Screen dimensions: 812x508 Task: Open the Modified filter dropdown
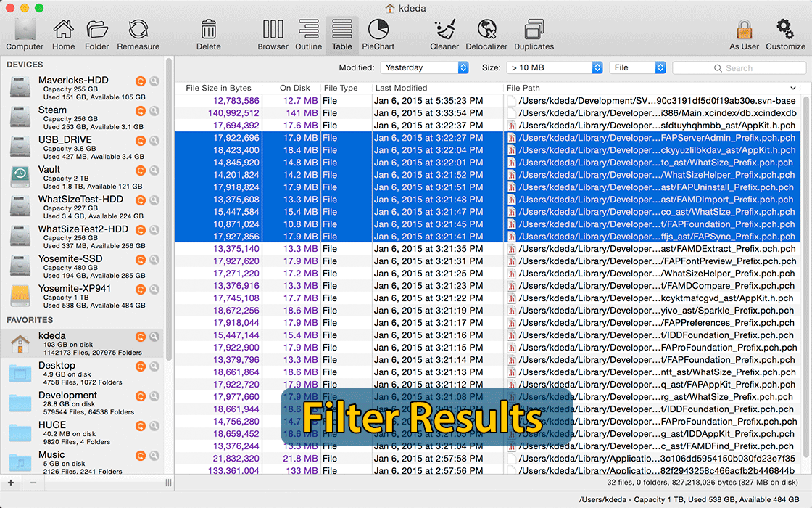click(424, 67)
